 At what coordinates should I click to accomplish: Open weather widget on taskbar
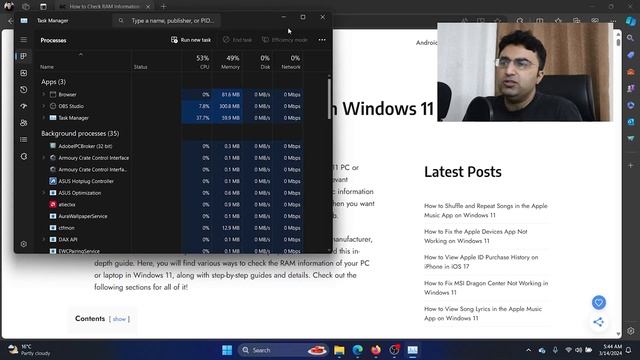coord(29,350)
